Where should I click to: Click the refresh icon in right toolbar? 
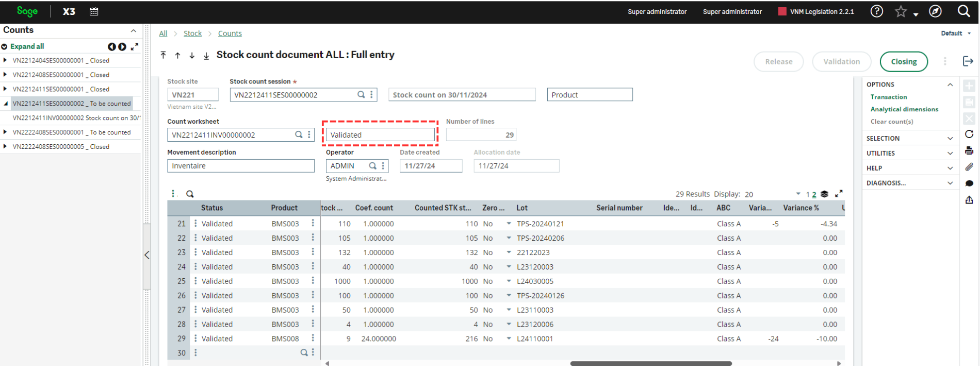[x=969, y=134]
